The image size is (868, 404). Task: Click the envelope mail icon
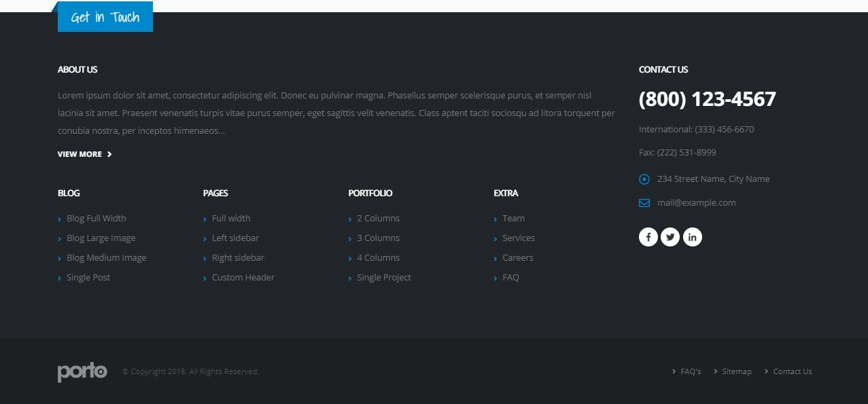point(644,202)
